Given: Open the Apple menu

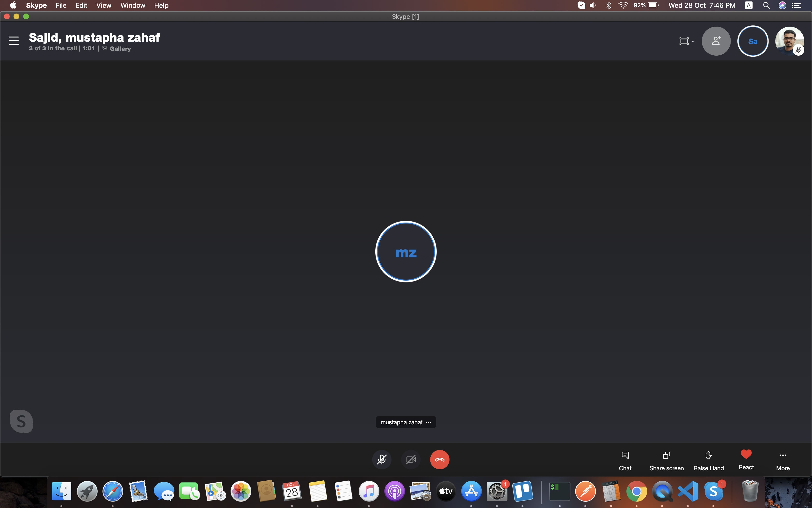Looking at the screenshot, I should click(x=13, y=5).
